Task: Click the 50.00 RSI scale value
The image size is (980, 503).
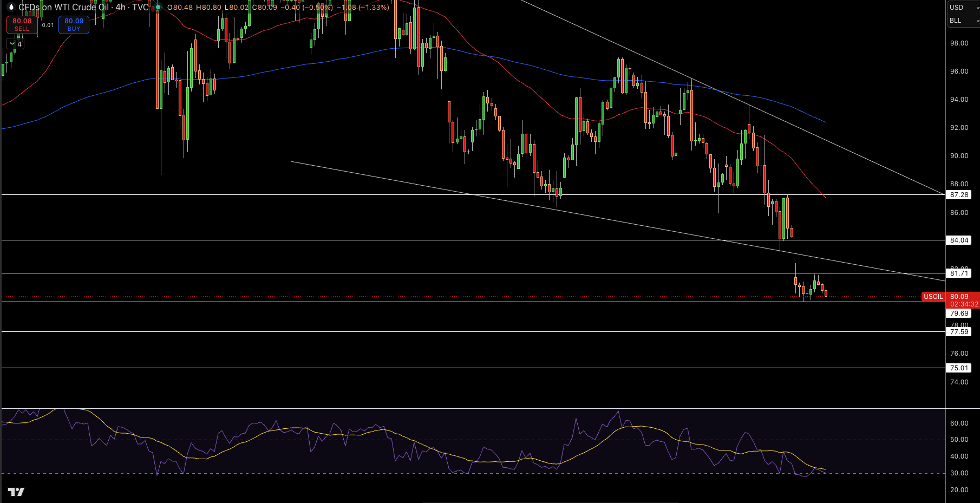Action: [x=959, y=440]
